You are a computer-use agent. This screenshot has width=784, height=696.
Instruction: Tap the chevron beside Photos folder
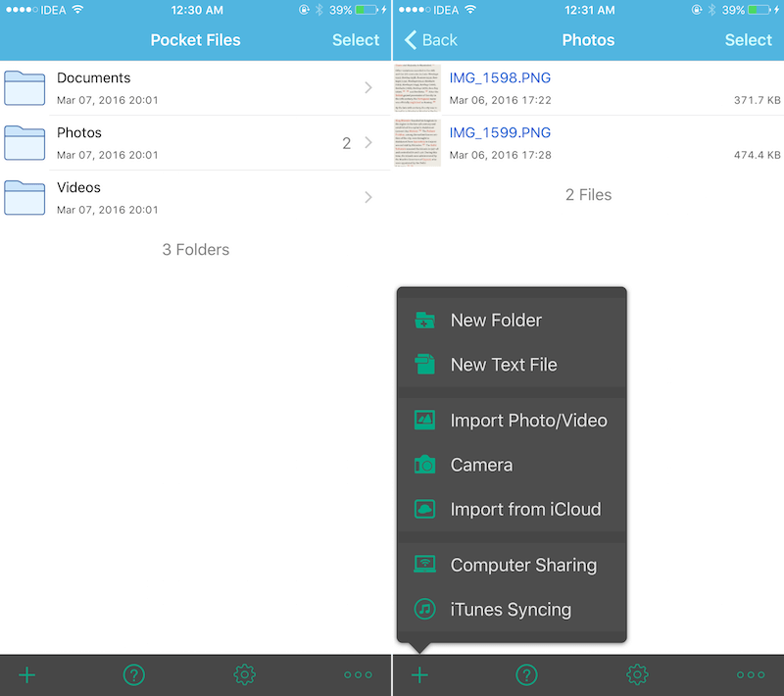[x=368, y=143]
